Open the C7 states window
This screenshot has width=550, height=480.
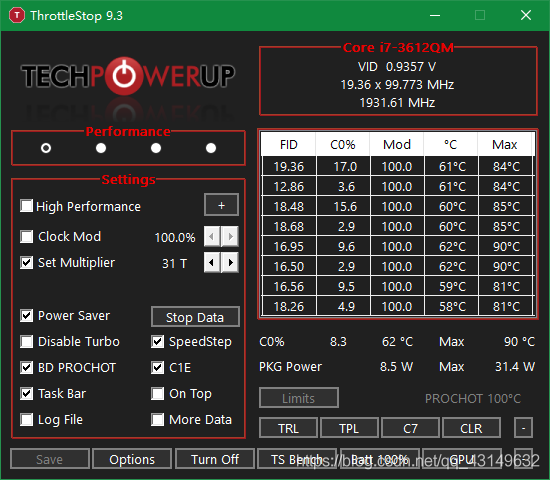coord(410,428)
